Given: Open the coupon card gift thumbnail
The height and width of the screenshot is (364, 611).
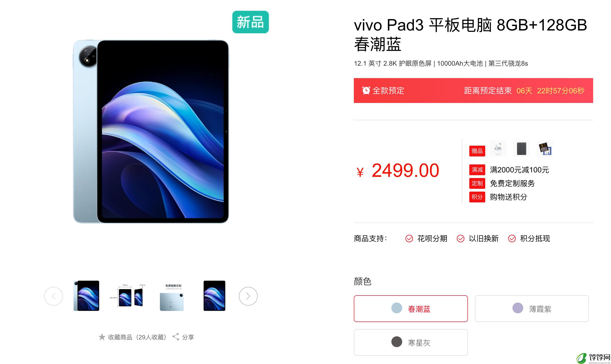Looking at the screenshot, I should pos(545,149).
